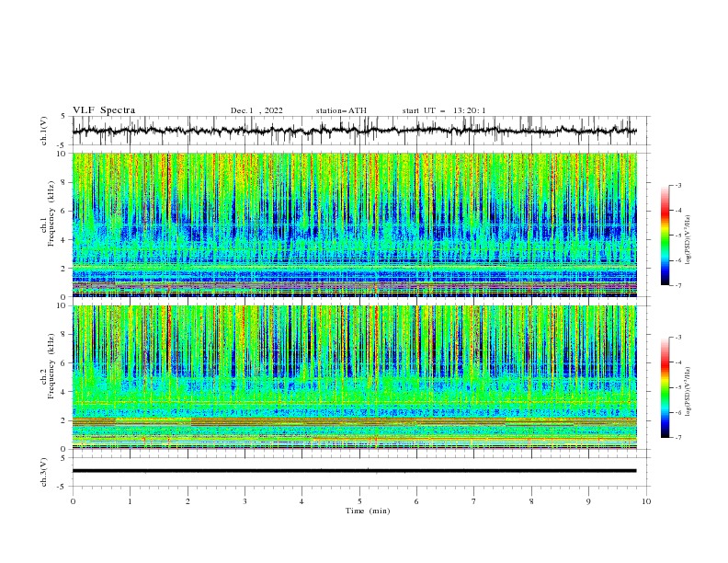Click the ch.2 spectrogram panel

[x=354, y=377]
